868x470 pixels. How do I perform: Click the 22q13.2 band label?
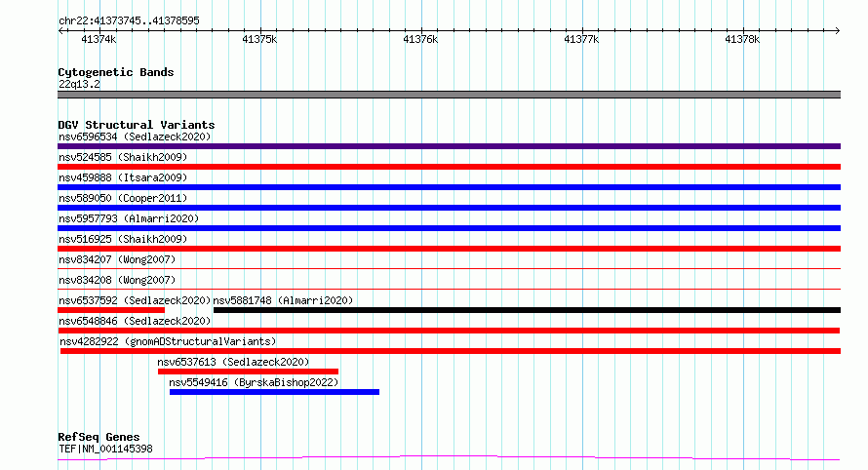(x=79, y=84)
